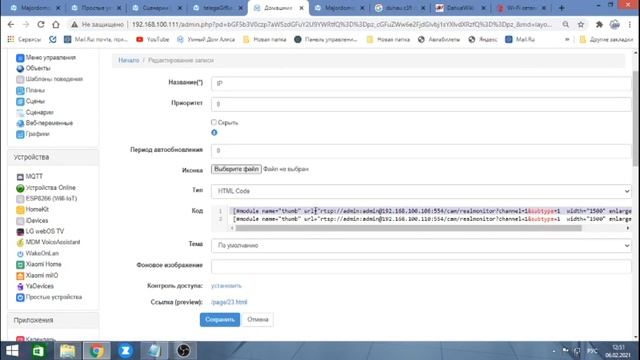This screenshot has width=640, height=360.
Task: Focus the Фоновое изображение field
Action: [x=421, y=267]
